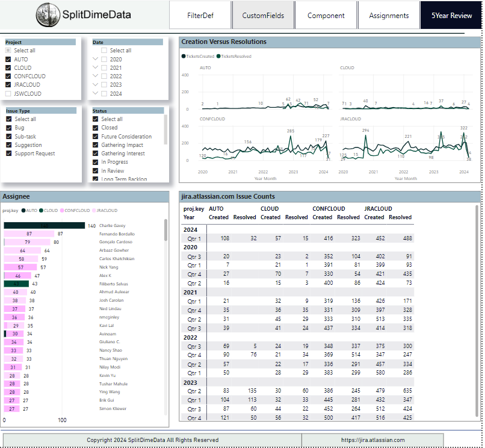Check the Select all box under Date
485x448 pixels.
pos(104,51)
